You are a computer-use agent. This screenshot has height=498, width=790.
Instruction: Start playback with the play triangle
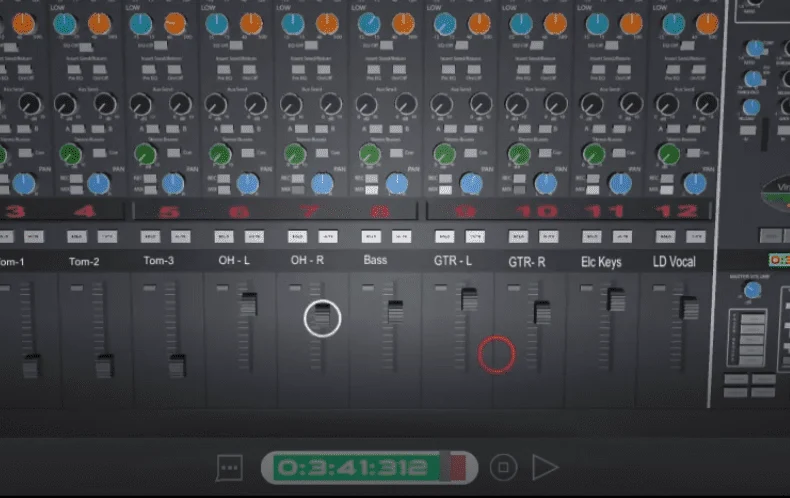tap(545, 467)
